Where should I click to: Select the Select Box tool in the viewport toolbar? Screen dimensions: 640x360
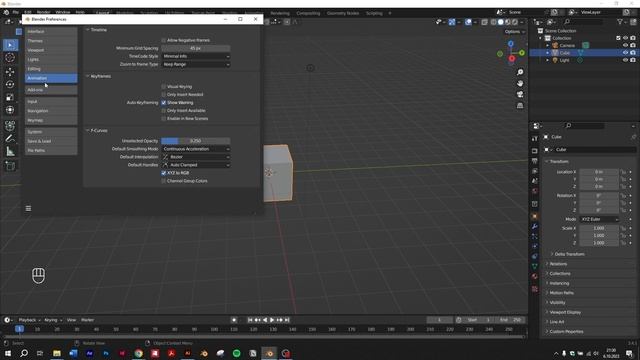point(10,45)
